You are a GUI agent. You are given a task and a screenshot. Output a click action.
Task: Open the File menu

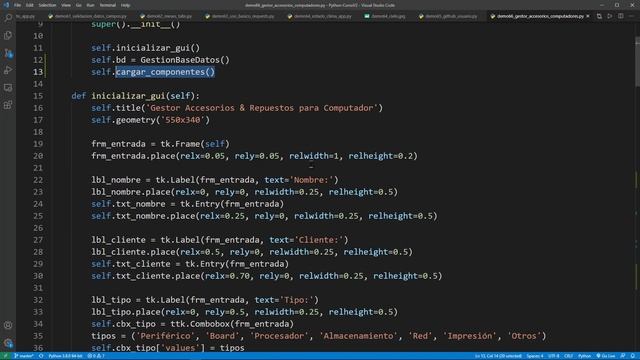coord(18,5)
